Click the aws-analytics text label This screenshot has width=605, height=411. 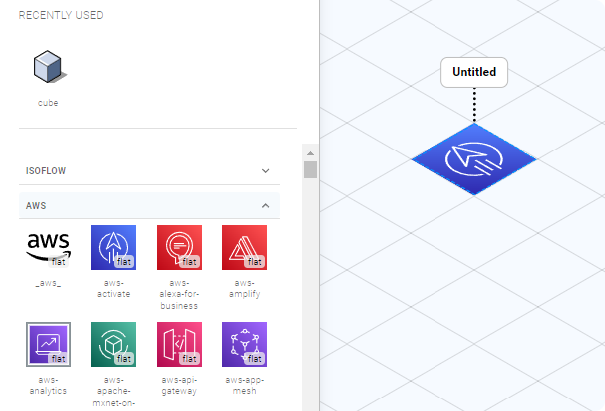click(x=48, y=386)
